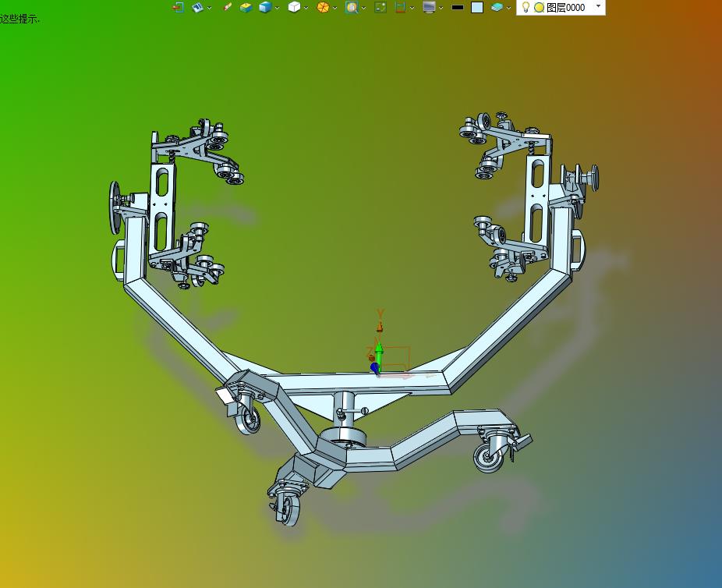Click the monitor display settings icon
This screenshot has height=588, width=722.
pos(429,7)
